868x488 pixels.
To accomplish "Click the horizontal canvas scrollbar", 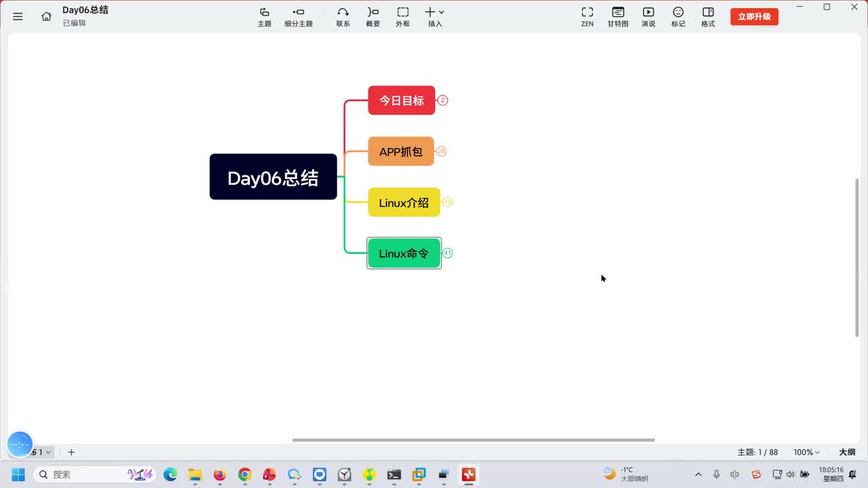I will (x=473, y=440).
